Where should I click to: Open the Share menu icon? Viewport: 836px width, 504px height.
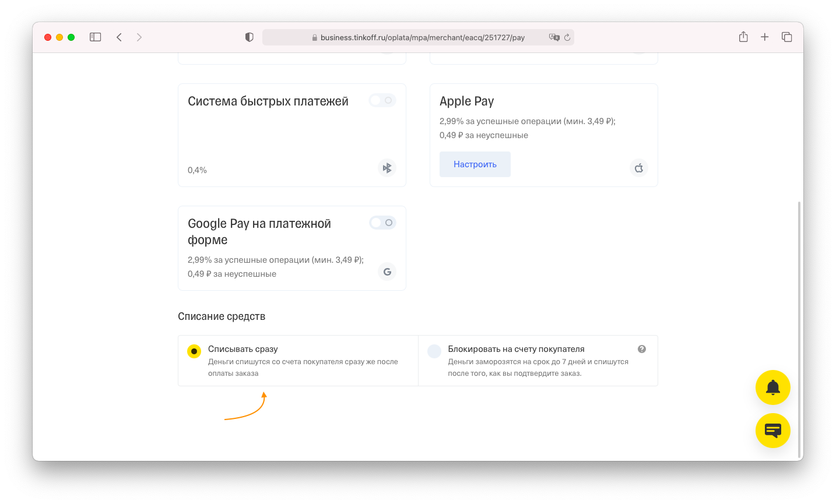click(743, 37)
